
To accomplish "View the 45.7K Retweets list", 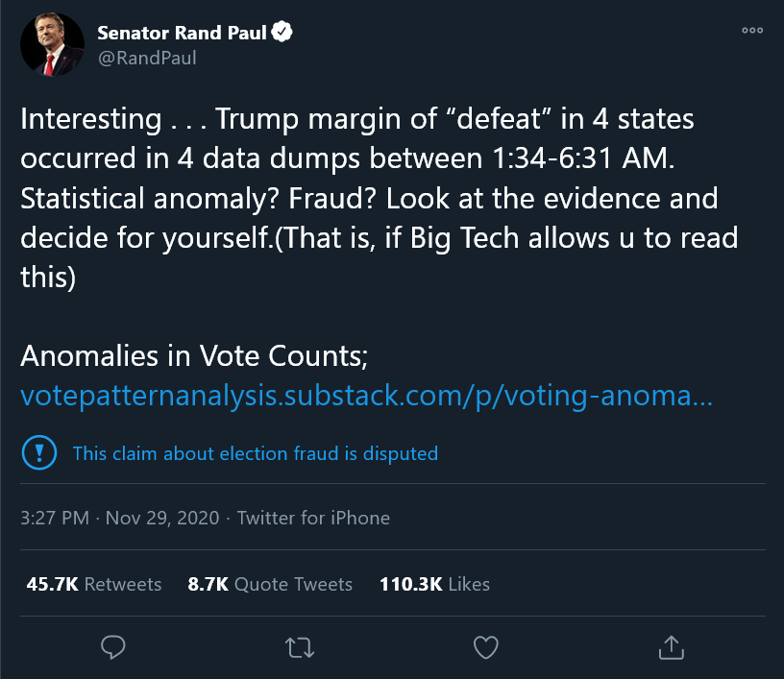I will pyautogui.click(x=94, y=584).
